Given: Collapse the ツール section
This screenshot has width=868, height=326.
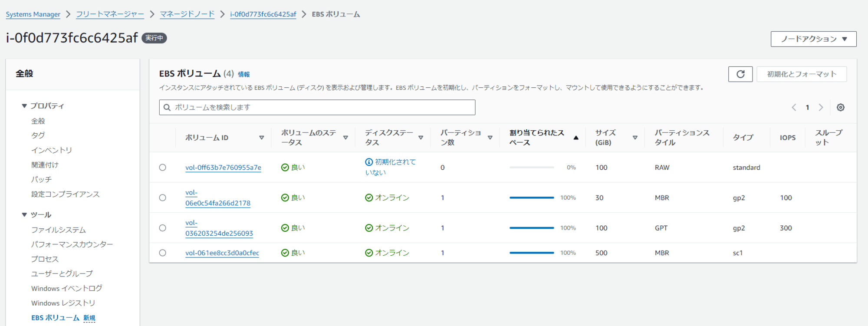Looking at the screenshot, I should pos(24,215).
